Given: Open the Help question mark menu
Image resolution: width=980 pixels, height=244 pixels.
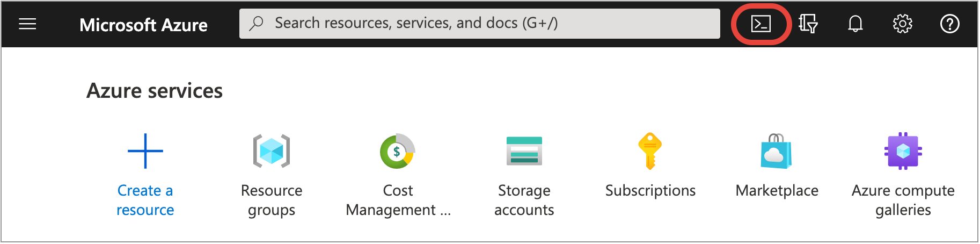Looking at the screenshot, I should (x=949, y=24).
